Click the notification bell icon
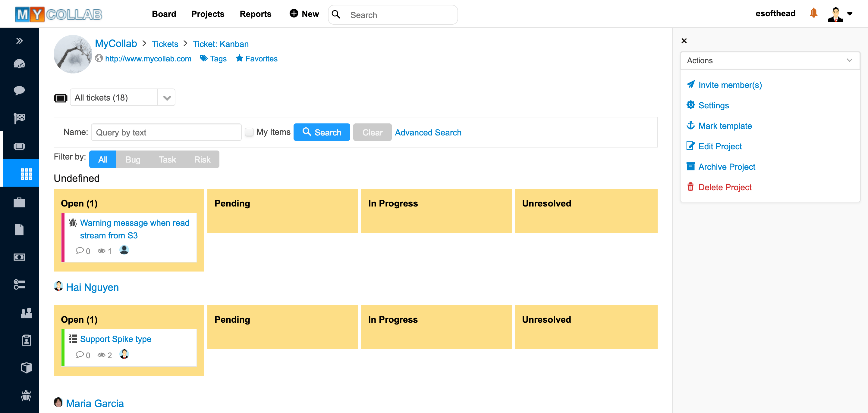Viewport: 868px width, 413px height. [813, 13]
